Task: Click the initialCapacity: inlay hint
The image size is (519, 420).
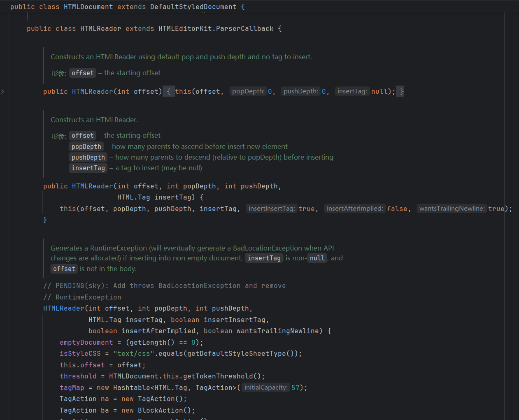Action: tap(266, 388)
